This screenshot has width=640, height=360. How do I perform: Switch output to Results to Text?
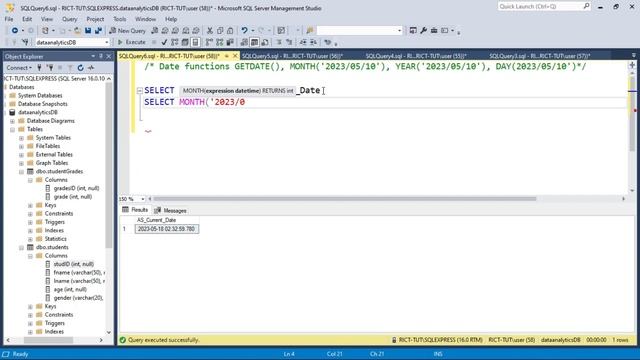click(244, 42)
